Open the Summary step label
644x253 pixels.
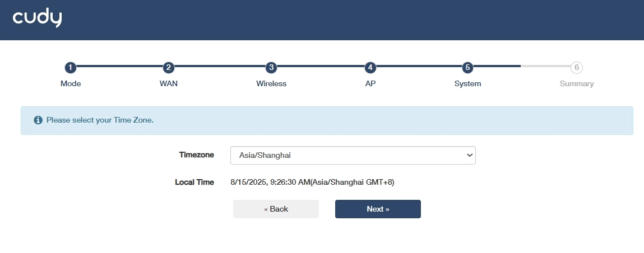tap(576, 84)
